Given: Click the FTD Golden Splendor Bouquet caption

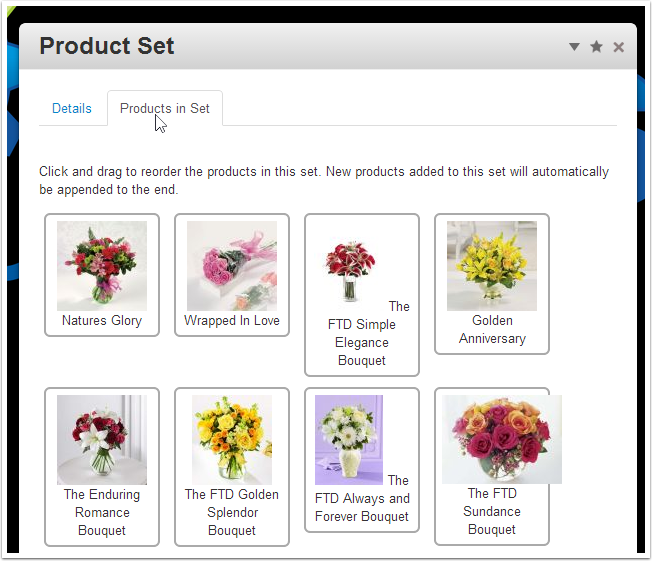Looking at the screenshot, I should [x=232, y=512].
